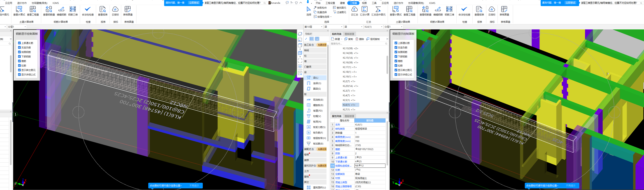Click the N6⌀12 side-rebar value cell

click(x=370, y=166)
